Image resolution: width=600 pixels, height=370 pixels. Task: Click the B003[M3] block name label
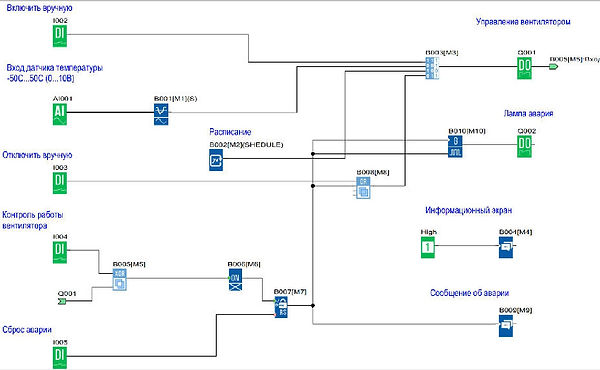[x=442, y=52]
